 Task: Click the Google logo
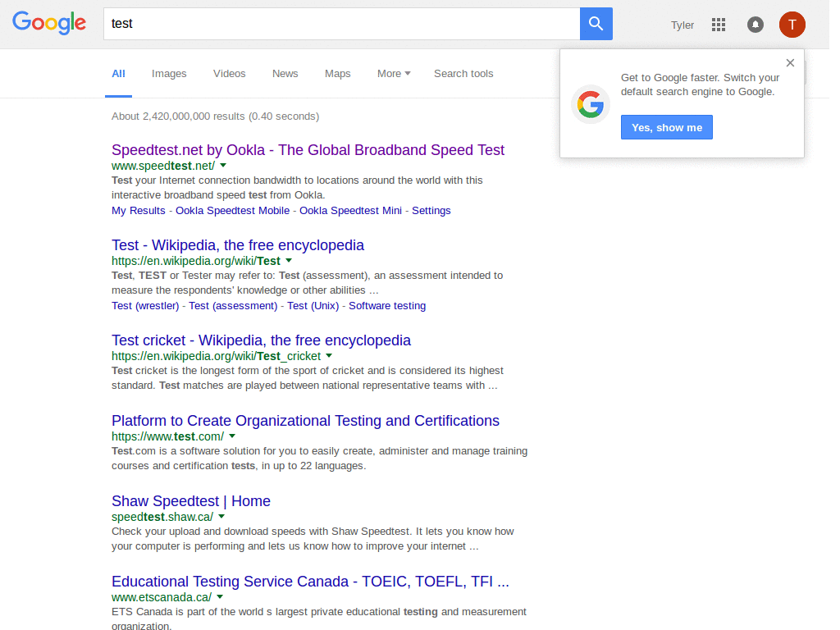coord(49,23)
